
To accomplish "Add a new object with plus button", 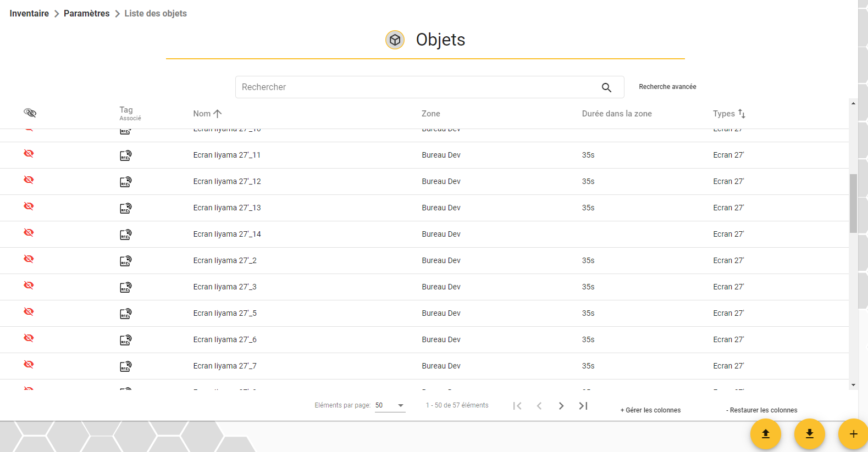I will pos(853,434).
